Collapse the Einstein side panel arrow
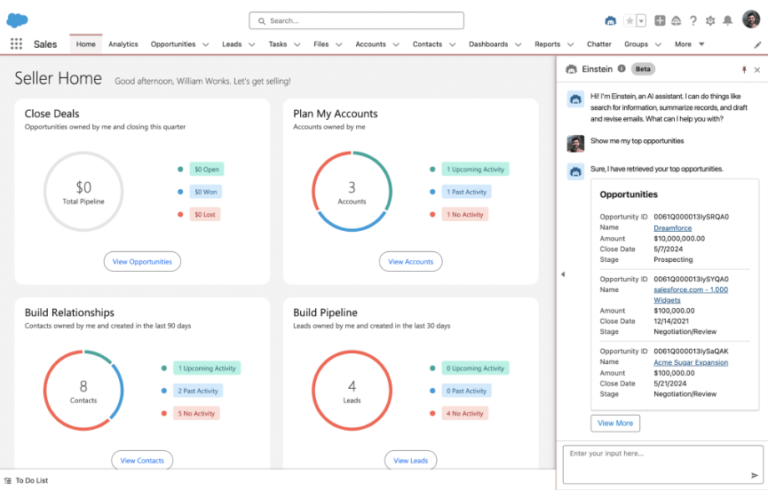The image size is (768, 491). click(561, 274)
